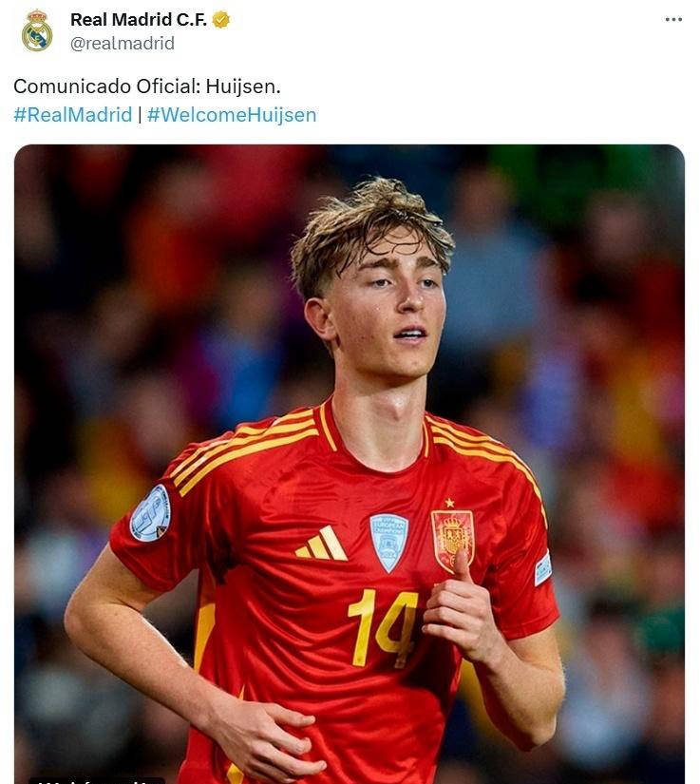This screenshot has width=700, height=784.
Task: Click the small patch on the left sleeve
Action: click(x=543, y=568)
